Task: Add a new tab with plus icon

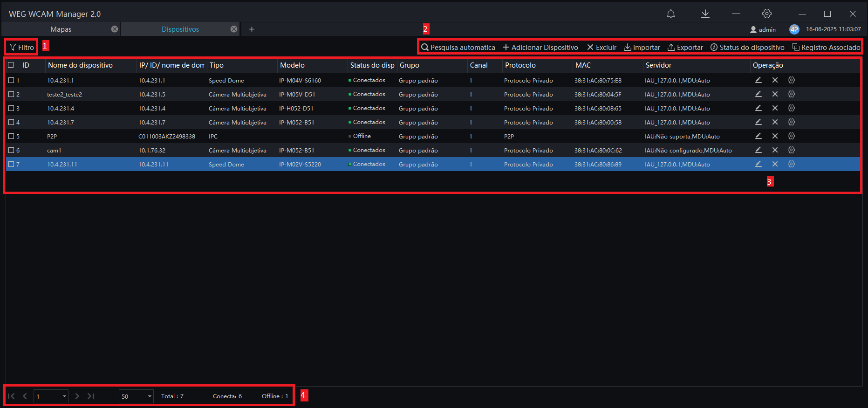Action: [252, 29]
